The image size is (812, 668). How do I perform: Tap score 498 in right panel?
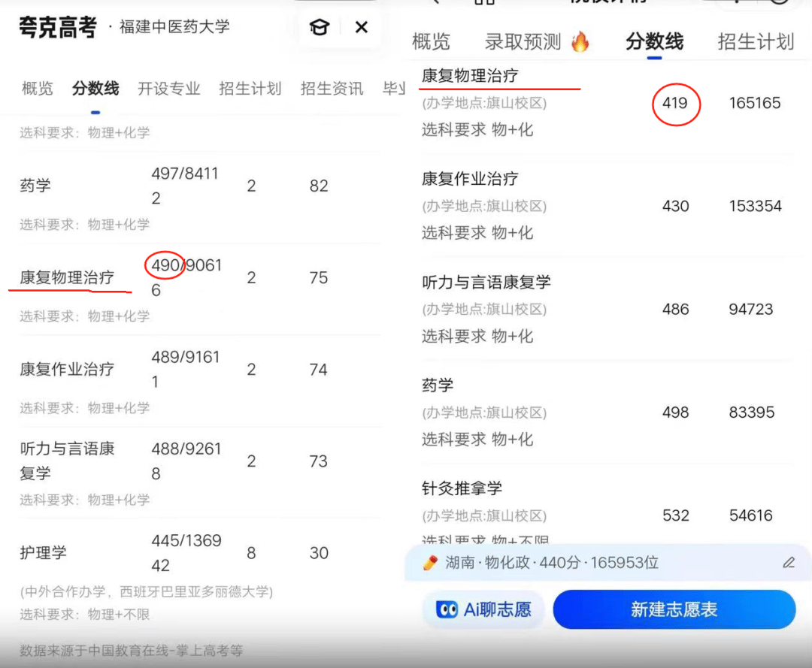pos(675,412)
